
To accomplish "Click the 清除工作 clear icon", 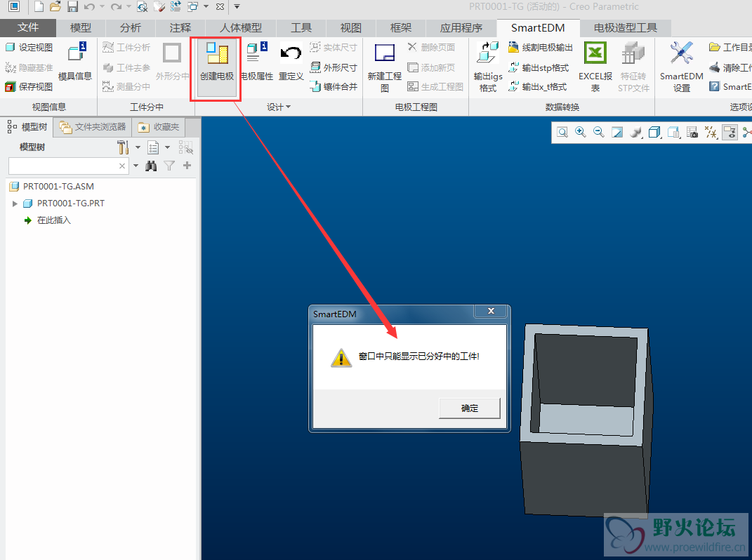I will (x=715, y=67).
